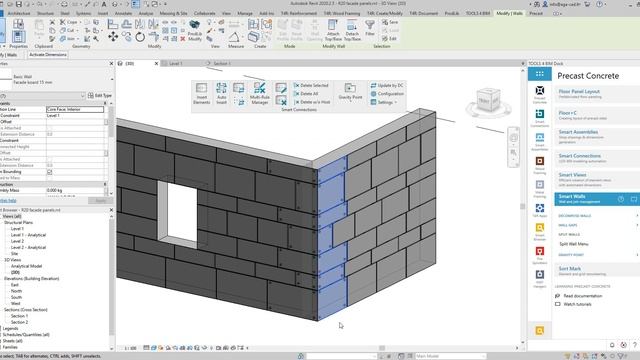The width and height of the screenshot is (640, 360).
Task: Click the ViewCube in the 3D view
Action: coord(488,100)
